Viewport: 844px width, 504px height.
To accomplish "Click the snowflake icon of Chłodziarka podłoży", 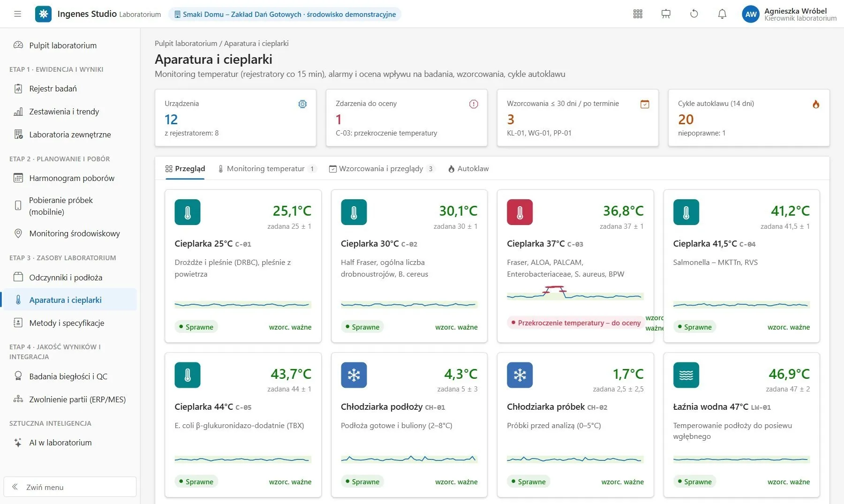I will click(354, 375).
